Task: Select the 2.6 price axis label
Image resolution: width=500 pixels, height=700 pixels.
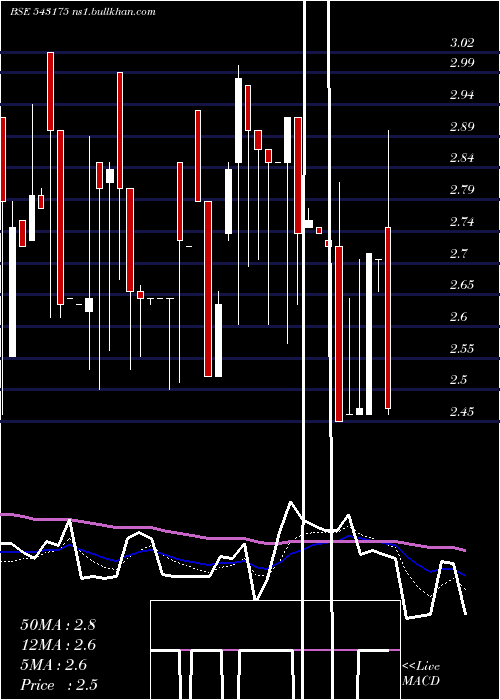Action: (x=458, y=317)
